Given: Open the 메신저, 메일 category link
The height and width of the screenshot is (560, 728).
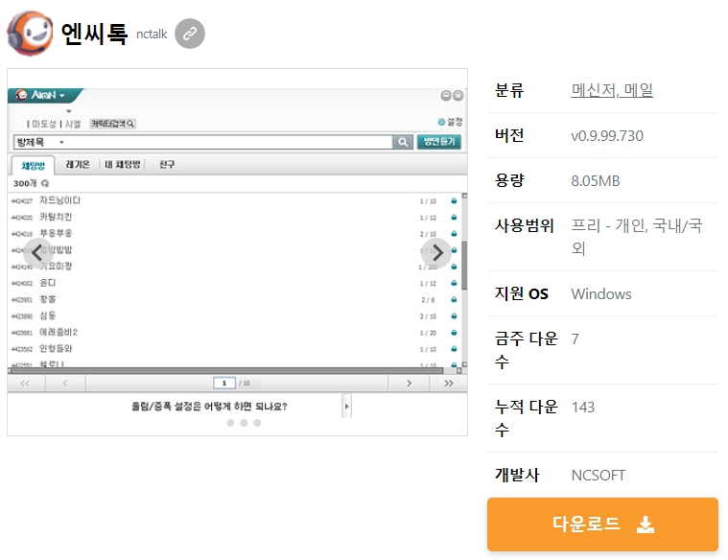Looking at the screenshot, I should coord(612,89).
